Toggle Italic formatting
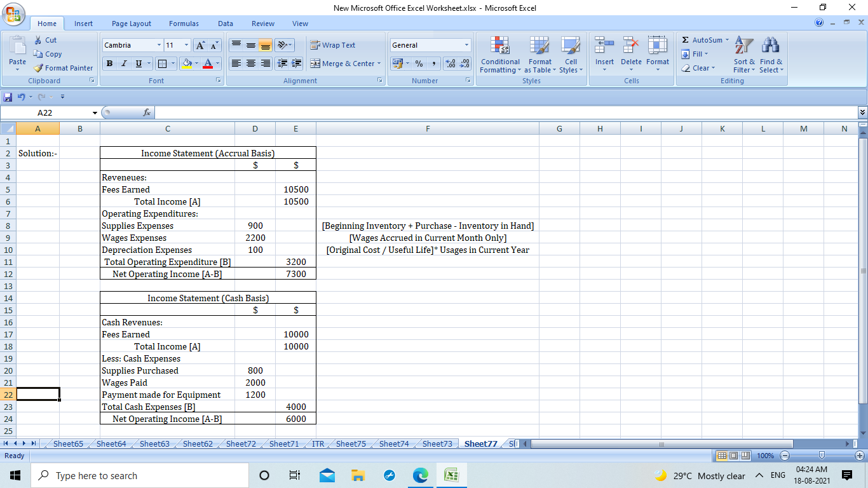 (x=124, y=64)
